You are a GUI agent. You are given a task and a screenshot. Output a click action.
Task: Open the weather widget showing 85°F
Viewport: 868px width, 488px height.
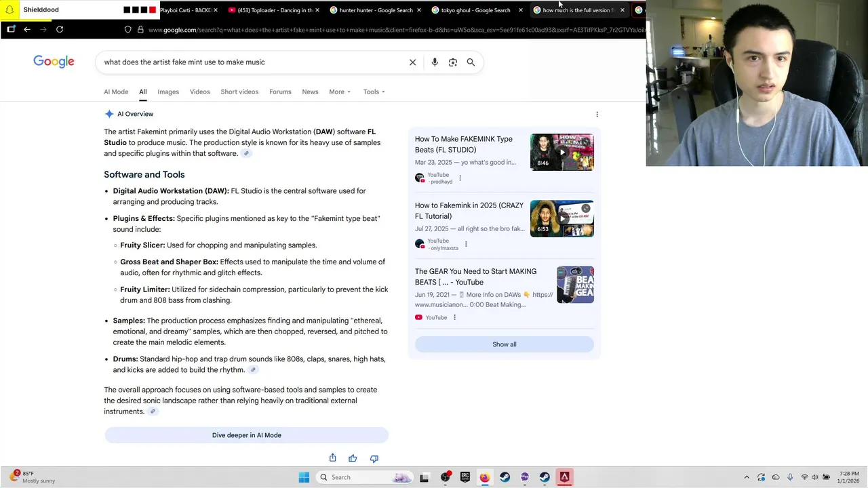33,477
